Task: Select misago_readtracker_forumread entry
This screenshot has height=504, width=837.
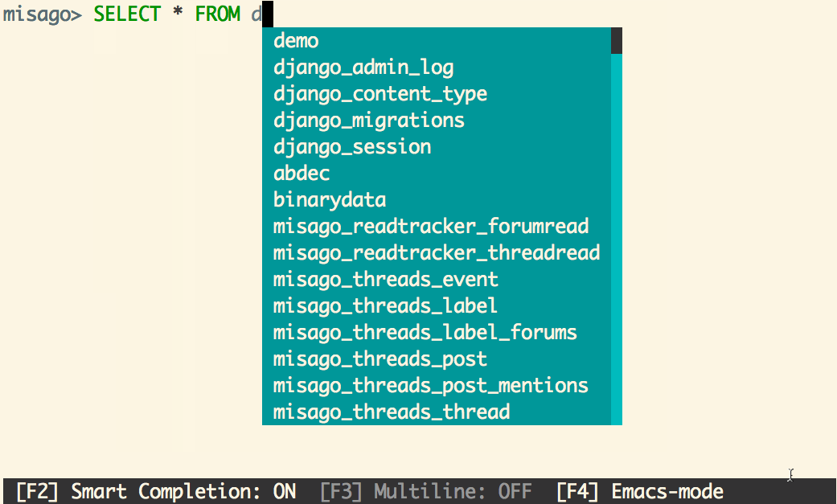Action: click(437, 227)
